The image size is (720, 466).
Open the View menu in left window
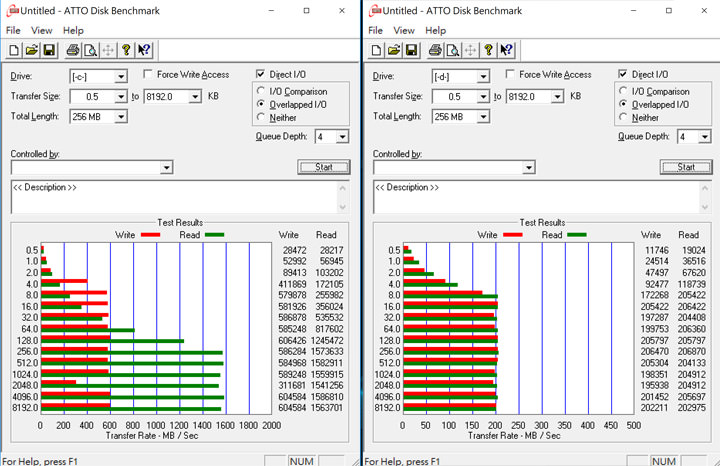click(42, 30)
